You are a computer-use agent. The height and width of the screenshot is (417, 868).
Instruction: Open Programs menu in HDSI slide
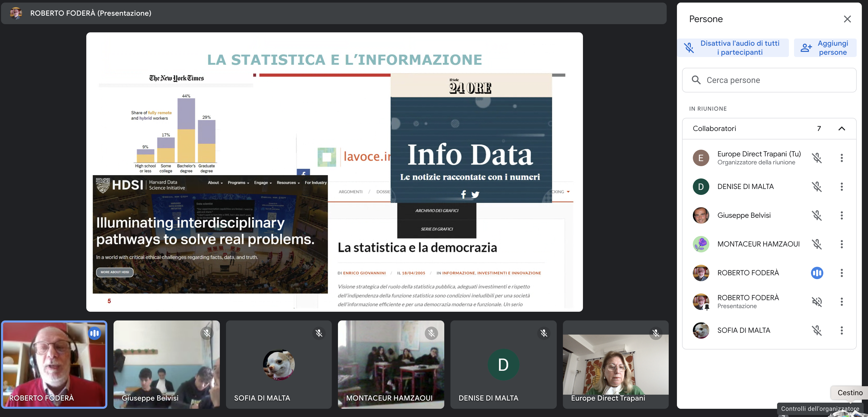pyautogui.click(x=238, y=183)
